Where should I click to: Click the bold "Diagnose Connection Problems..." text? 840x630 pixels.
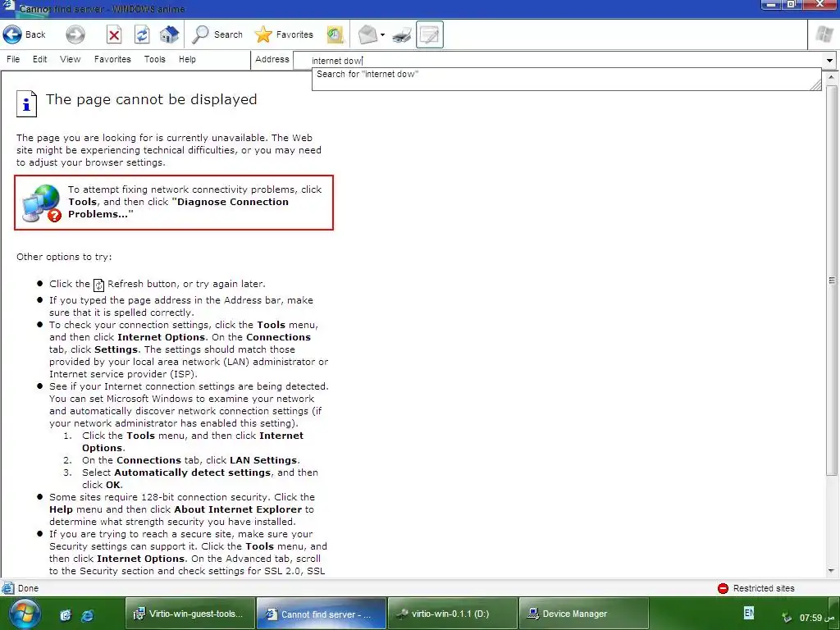pyautogui.click(x=178, y=208)
